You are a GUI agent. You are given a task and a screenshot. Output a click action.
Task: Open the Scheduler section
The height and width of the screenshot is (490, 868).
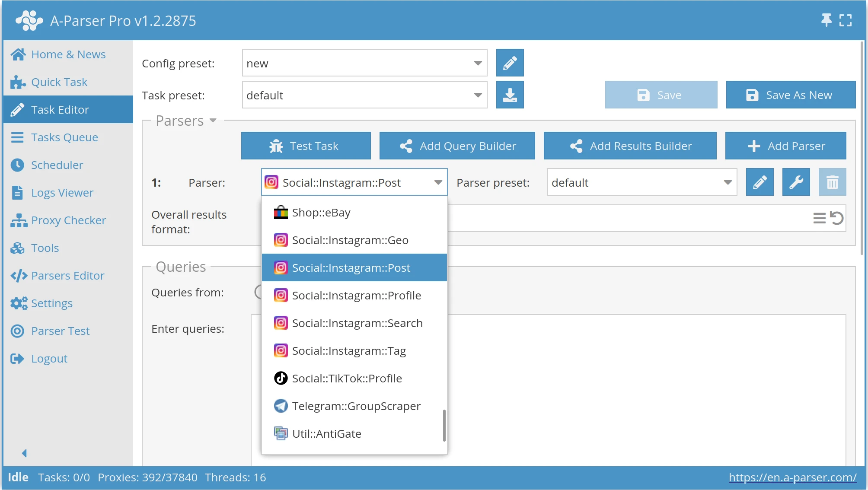[x=57, y=165]
